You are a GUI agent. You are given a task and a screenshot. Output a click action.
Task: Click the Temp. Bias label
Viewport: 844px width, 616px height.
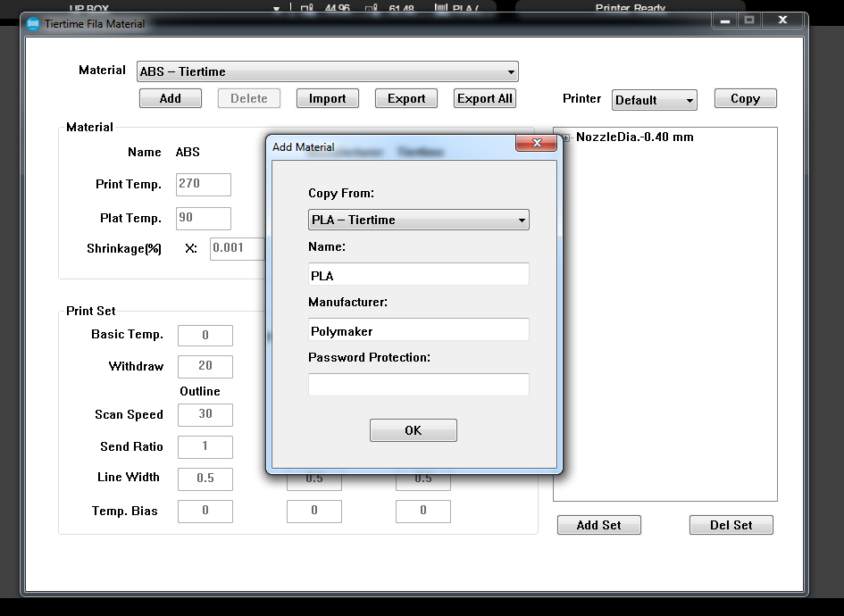pos(125,511)
